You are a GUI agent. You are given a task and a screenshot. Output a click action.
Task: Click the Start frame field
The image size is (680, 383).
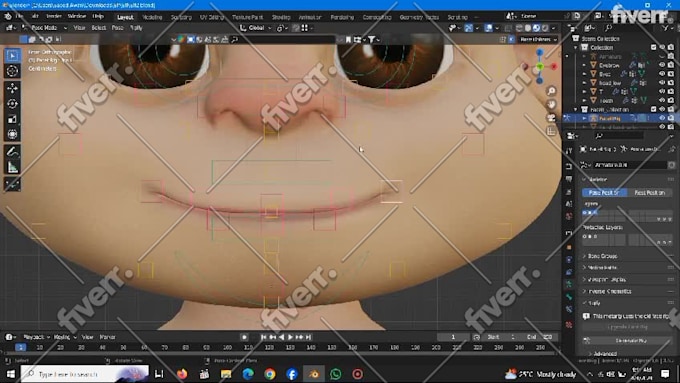[500, 337]
